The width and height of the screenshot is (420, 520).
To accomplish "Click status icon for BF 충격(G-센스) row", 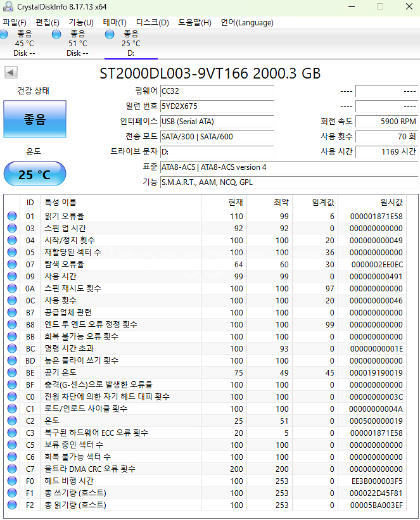I will point(12,384).
